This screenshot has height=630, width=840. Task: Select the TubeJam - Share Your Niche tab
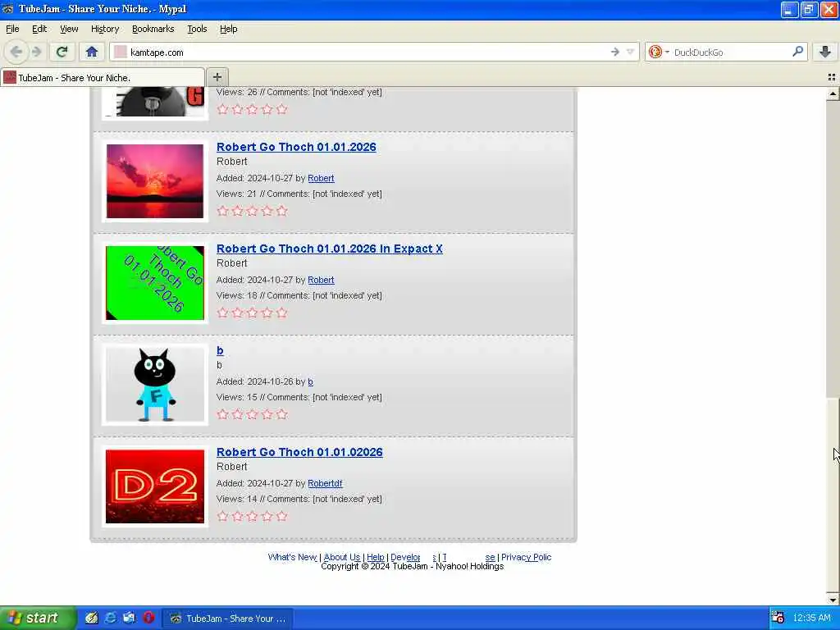tap(103, 78)
